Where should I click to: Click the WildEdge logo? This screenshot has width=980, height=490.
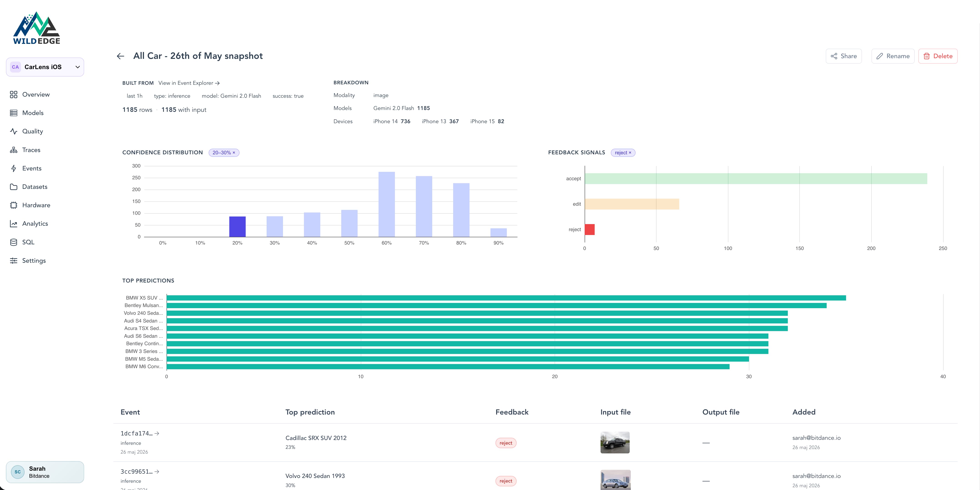[x=37, y=28]
